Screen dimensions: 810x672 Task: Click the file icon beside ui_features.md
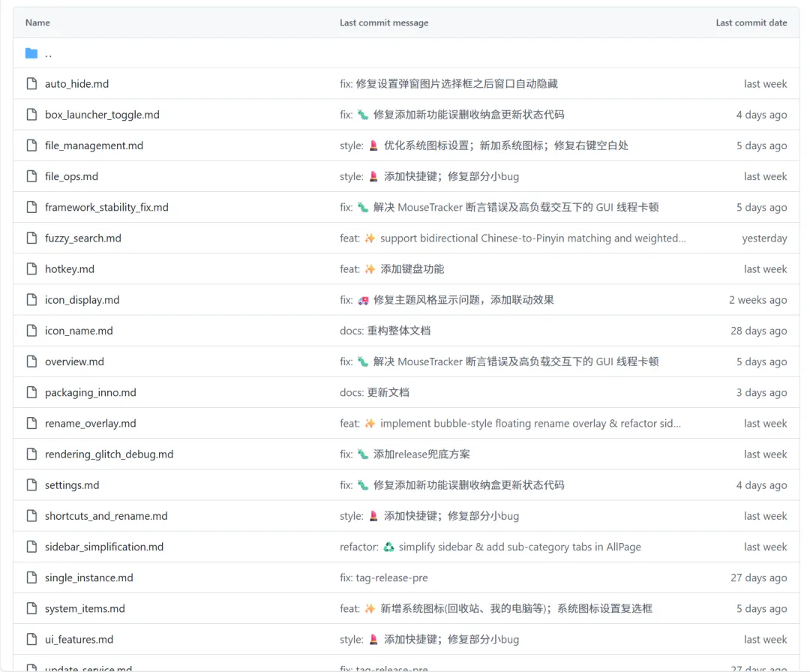(31, 640)
